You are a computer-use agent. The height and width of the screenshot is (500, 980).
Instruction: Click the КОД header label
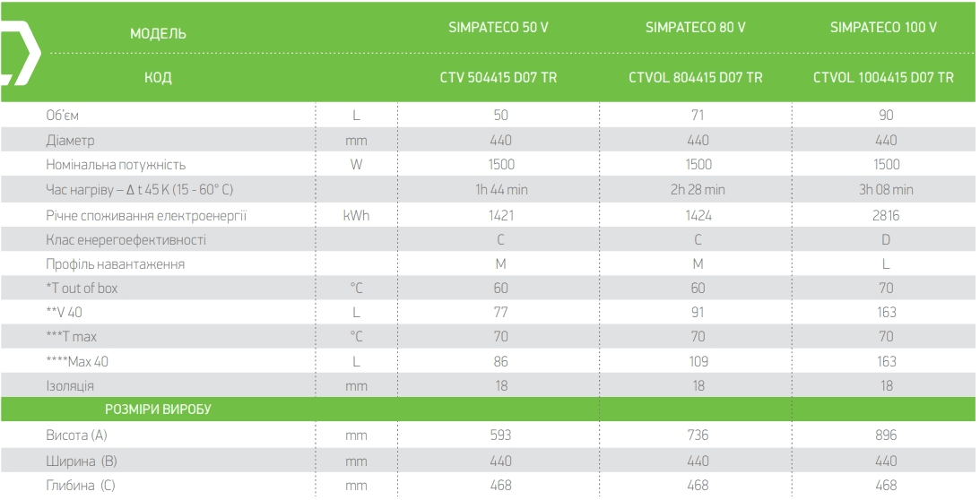[158, 77]
